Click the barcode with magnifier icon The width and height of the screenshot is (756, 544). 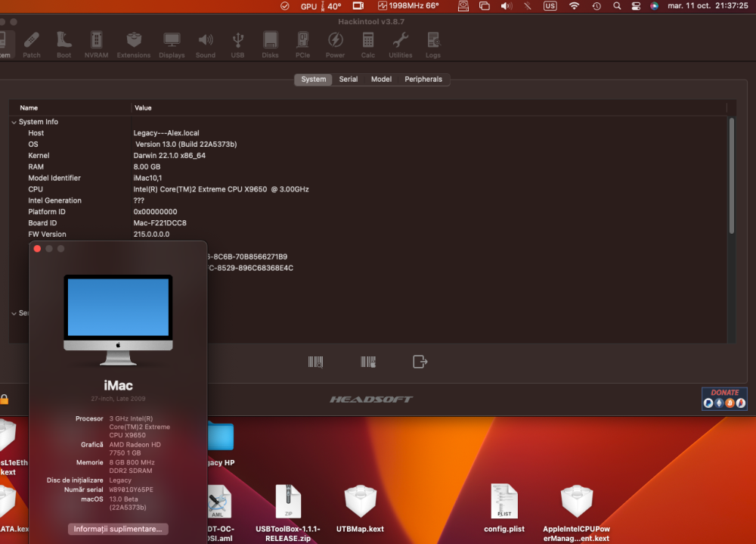click(x=315, y=362)
